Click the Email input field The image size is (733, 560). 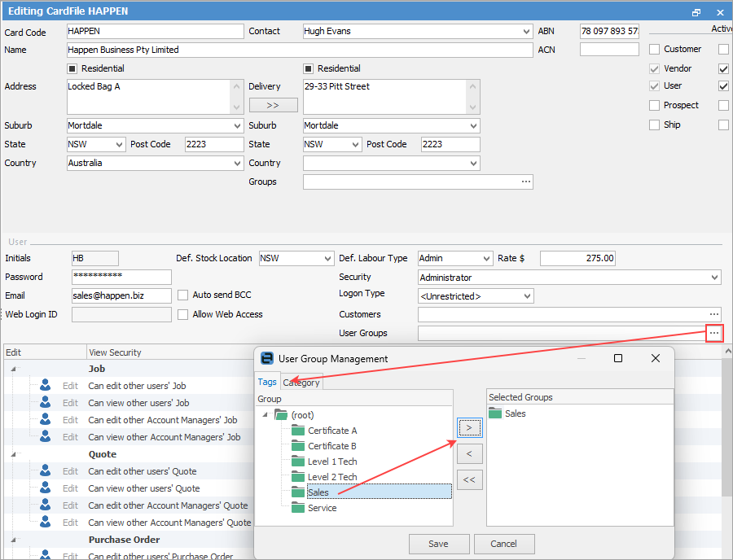coord(121,295)
